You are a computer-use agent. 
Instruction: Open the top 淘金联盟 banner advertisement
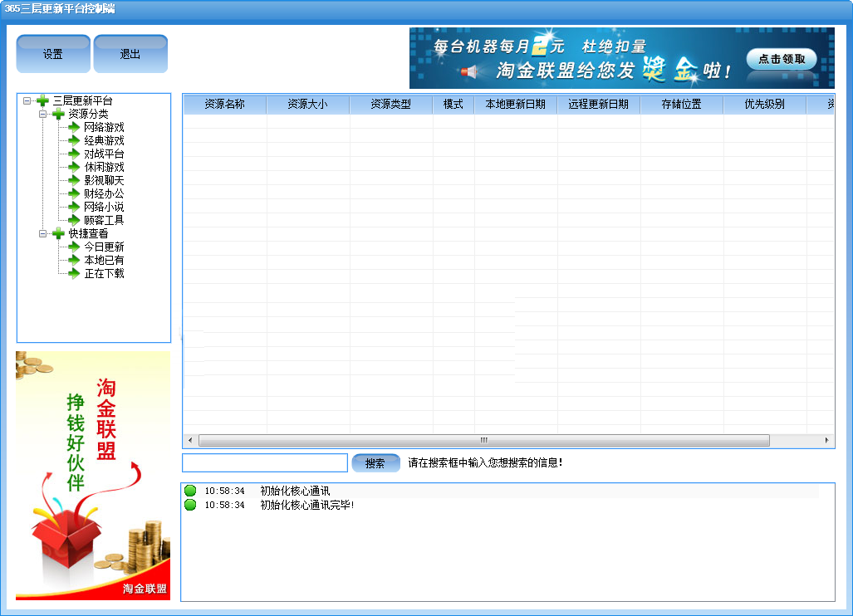pyautogui.click(x=622, y=58)
